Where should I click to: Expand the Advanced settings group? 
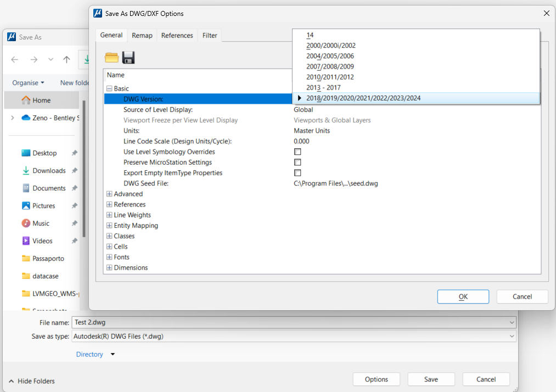(109, 194)
